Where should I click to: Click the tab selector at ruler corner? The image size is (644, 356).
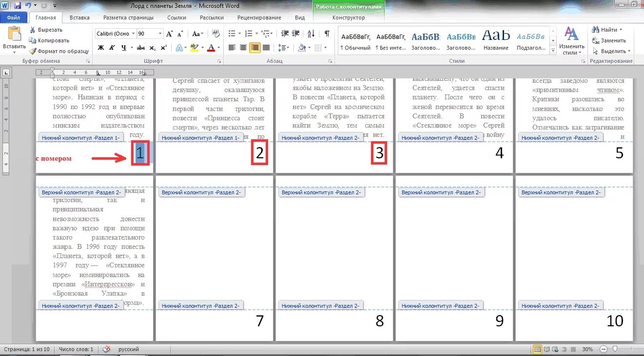pos(6,73)
